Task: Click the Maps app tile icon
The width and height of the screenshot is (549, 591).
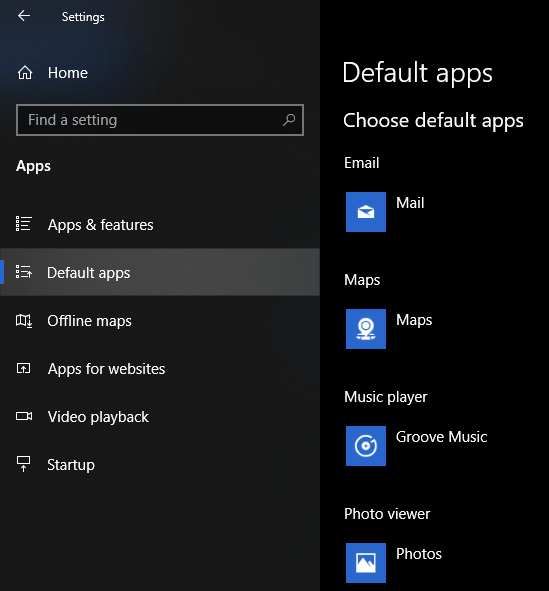Action: (366, 329)
